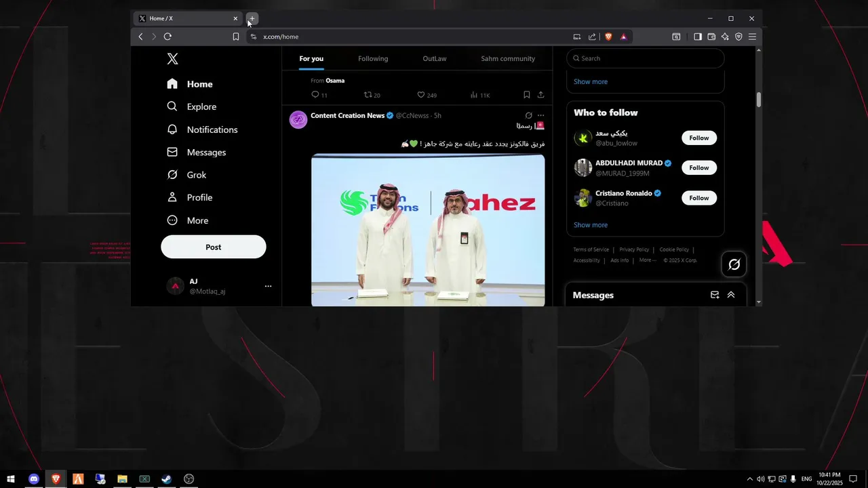This screenshot has width=868, height=488.
Task: Open Notifications in the sidebar
Action: [202, 129]
